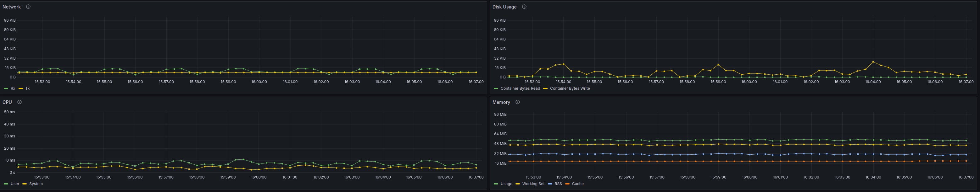This screenshot has width=980, height=192.
Task: Click the orange Cache color swatch
Action: coord(567,184)
